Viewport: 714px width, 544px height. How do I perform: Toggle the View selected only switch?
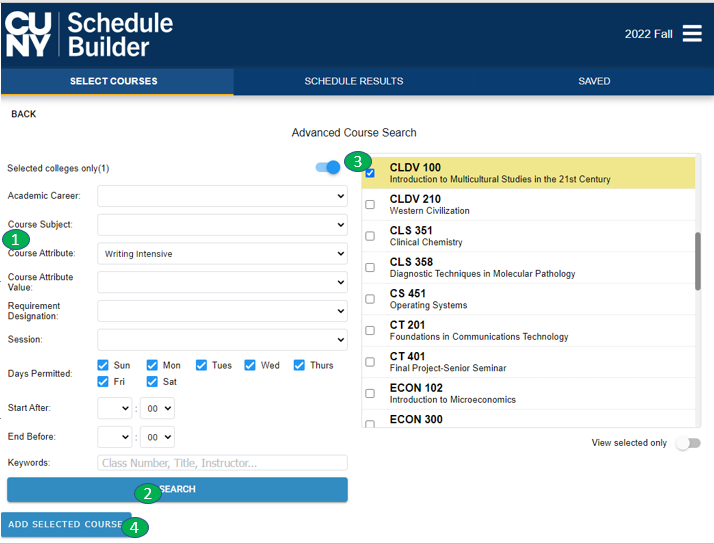[688, 443]
